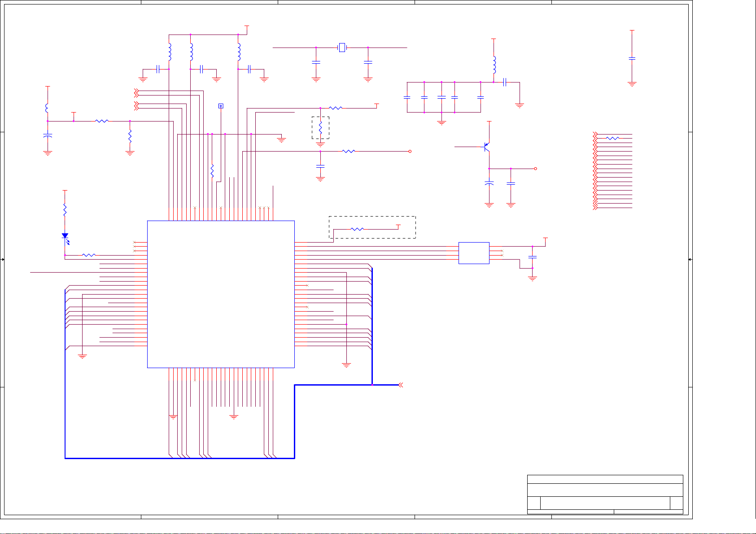This screenshot has height=534, width=756.
Task: Select the large main IC body
Action: (221, 294)
